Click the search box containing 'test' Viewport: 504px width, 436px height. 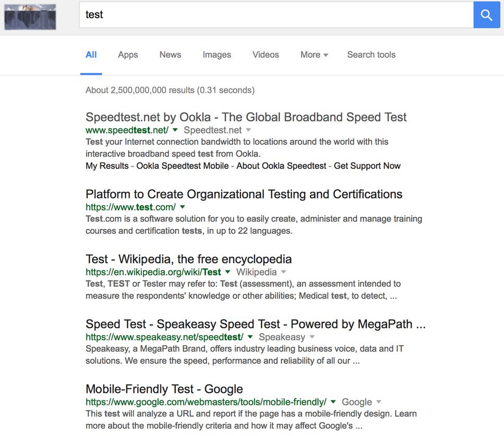(276, 15)
